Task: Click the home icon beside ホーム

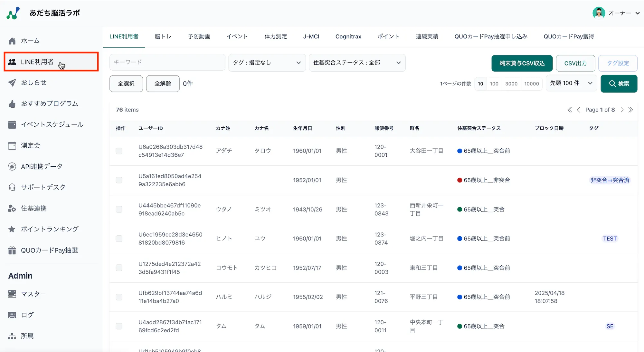Action: pos(12,41)
